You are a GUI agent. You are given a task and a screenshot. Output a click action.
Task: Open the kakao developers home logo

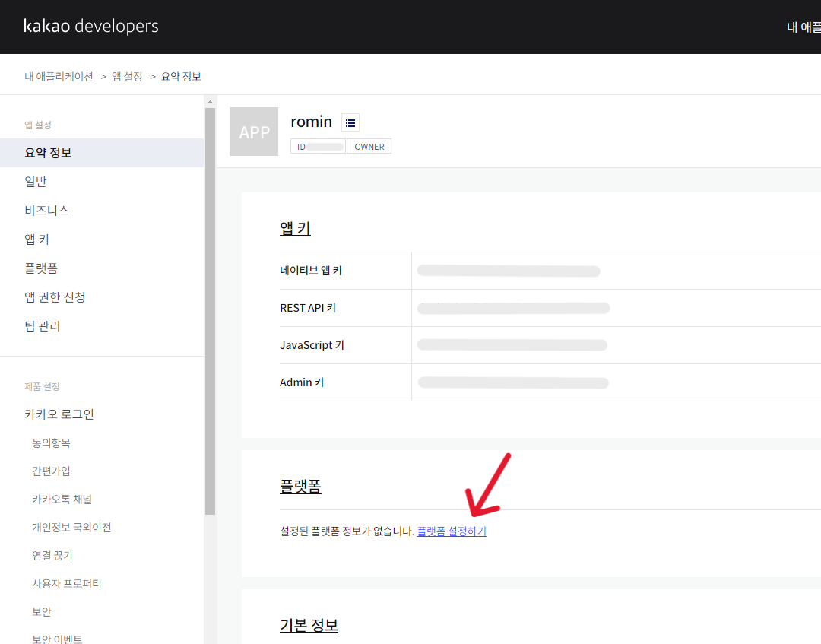pos(91,26)
